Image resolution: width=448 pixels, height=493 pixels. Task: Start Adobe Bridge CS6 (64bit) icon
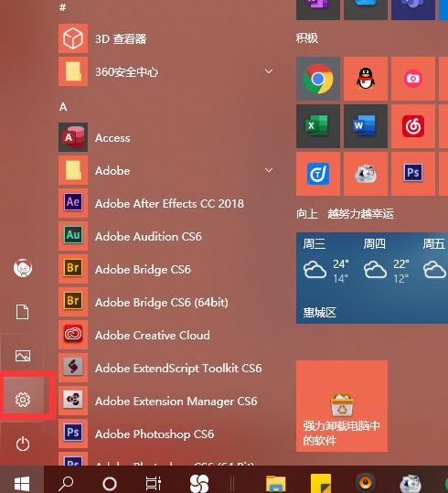coord(73,302)
